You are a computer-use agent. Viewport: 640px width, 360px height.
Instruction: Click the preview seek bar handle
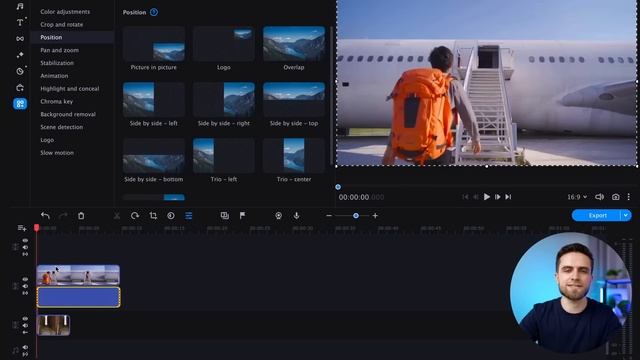338,187
